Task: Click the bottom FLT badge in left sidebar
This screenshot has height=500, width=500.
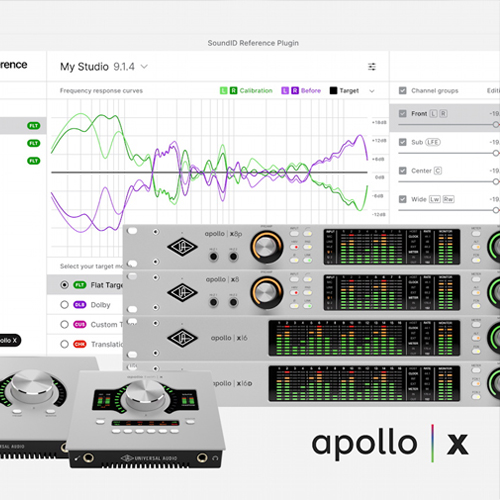Action: pyautogui.click(x=34, y=161)
